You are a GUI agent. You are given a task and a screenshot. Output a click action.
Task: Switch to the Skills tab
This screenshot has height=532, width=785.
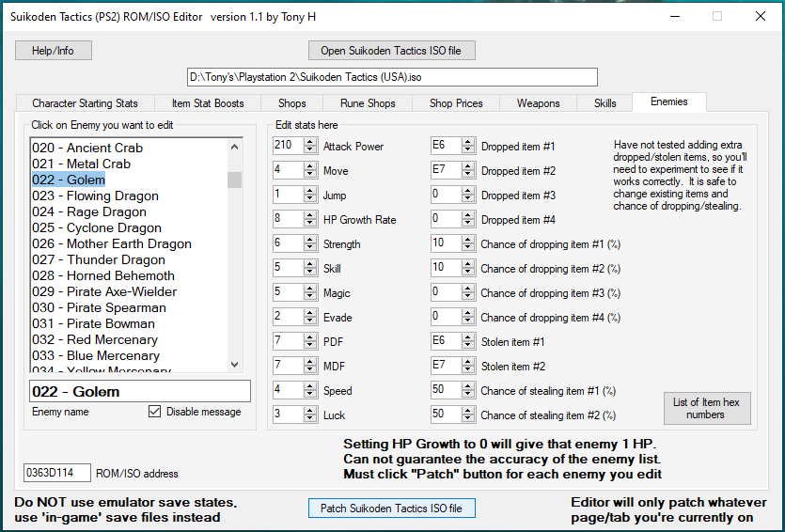pos(604,103)
